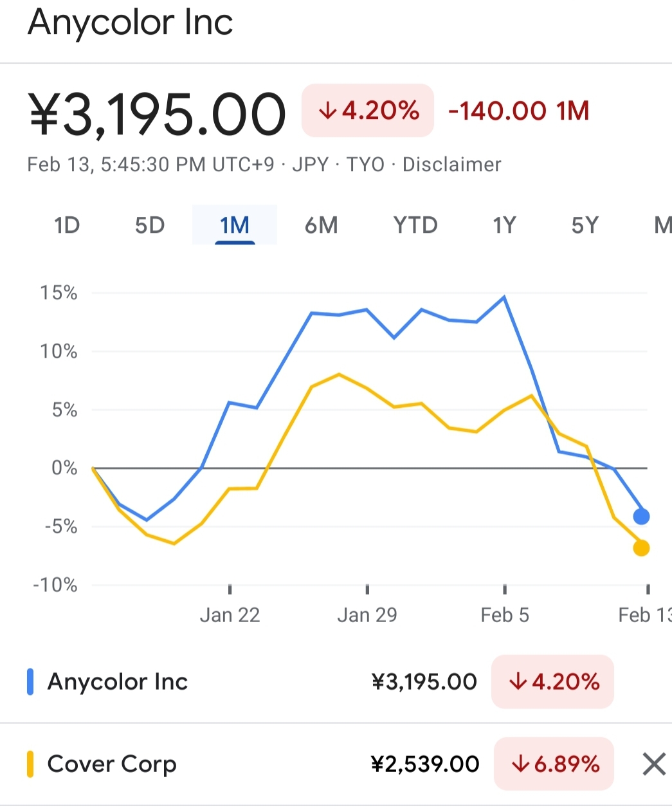Open the Anycolor Inc comparison row
The image size is (672, 810).
click(x=336, y=682)
